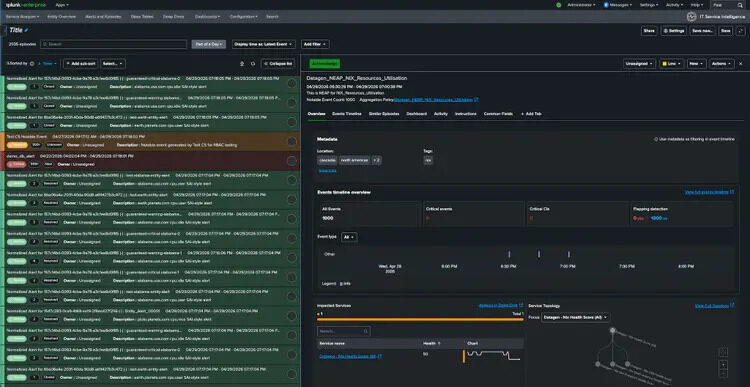Go to Entity Overview in navigation bar
This screenshot has height=387, width=750.
coord(62,17)
